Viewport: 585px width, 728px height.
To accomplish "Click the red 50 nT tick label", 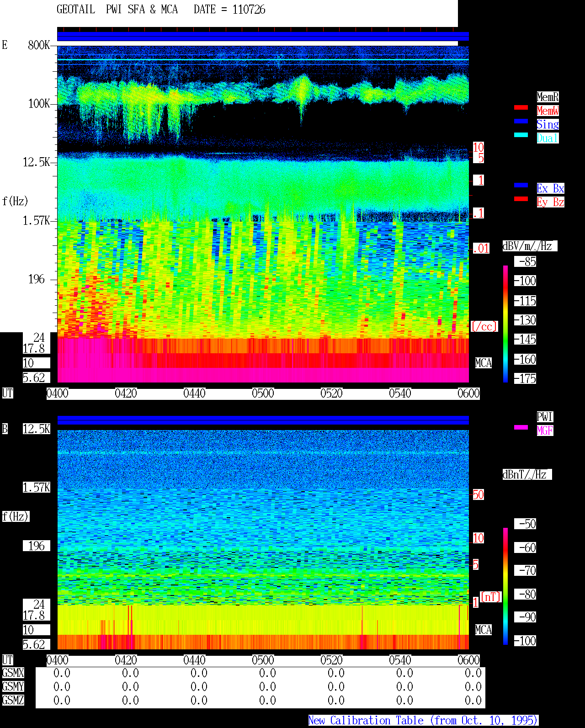I will coord(478,494).
